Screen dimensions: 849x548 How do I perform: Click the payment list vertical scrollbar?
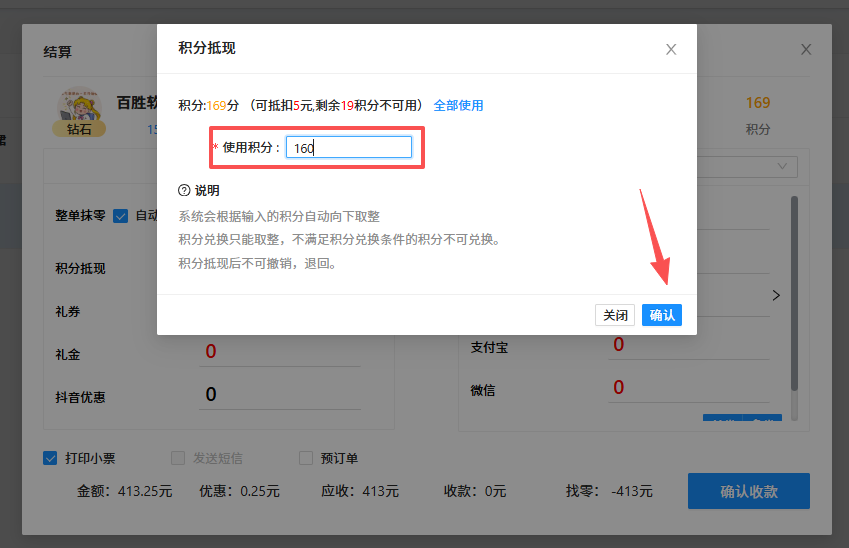point(795,290)
